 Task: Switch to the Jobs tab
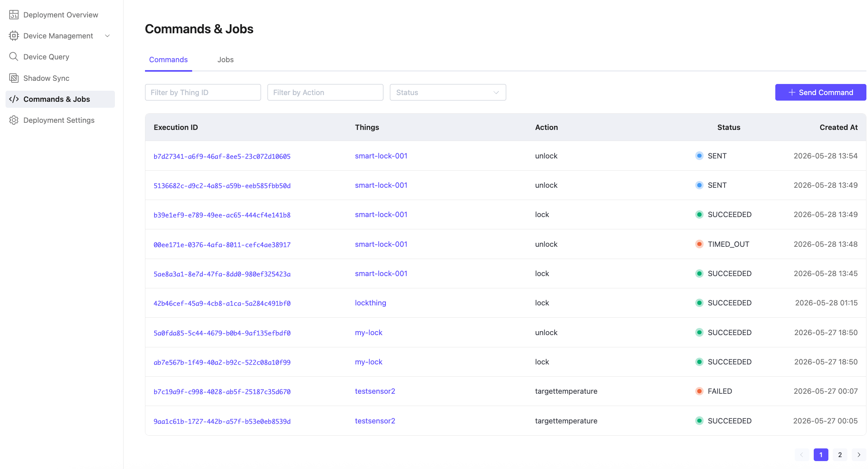(225, 59)
